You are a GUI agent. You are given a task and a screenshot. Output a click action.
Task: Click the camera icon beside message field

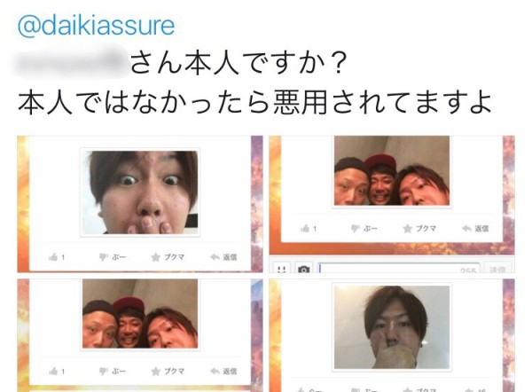point(303,269)
